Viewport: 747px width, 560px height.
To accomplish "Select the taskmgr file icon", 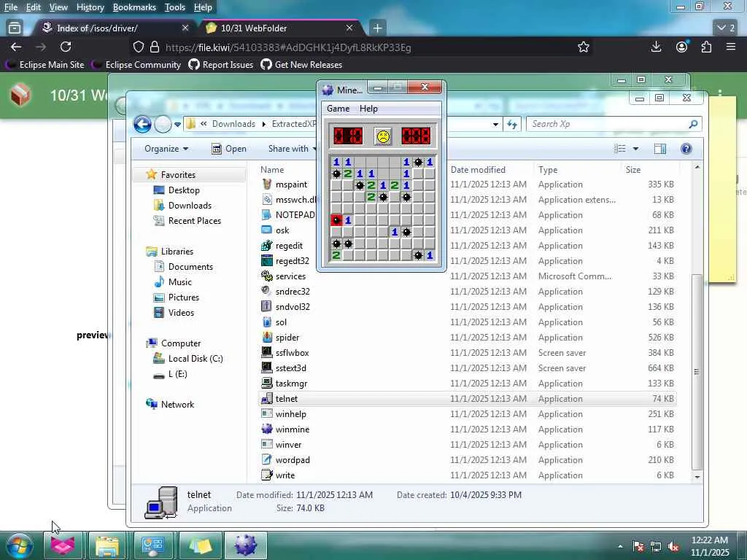I will pyautogui.click(x=267, y=383).
